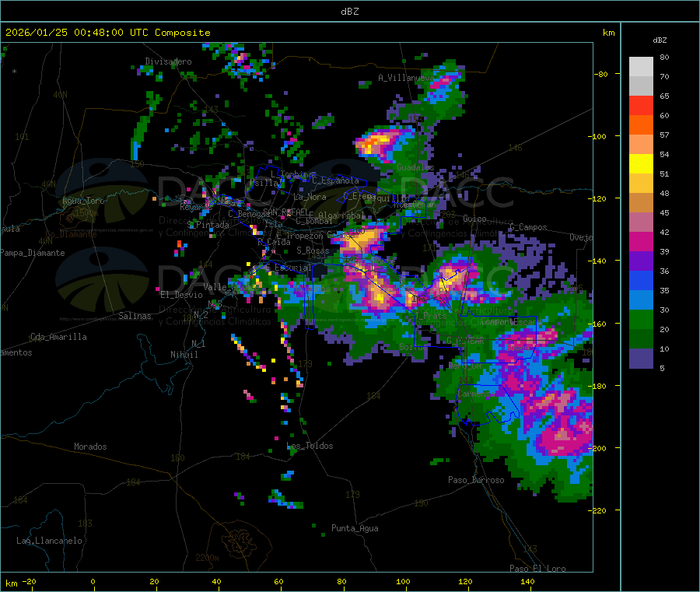
Task: Click the Punta_Agua map label
Action: [x=355, y=528]
